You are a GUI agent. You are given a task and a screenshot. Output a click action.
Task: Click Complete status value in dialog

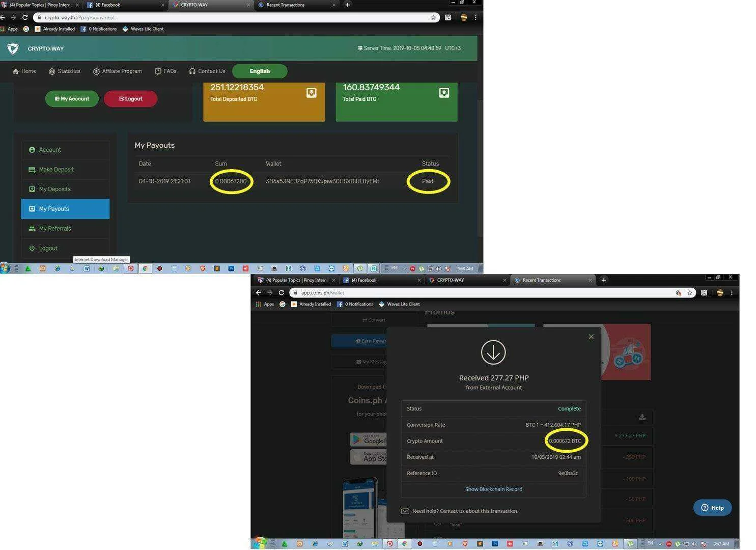point(569,409)
